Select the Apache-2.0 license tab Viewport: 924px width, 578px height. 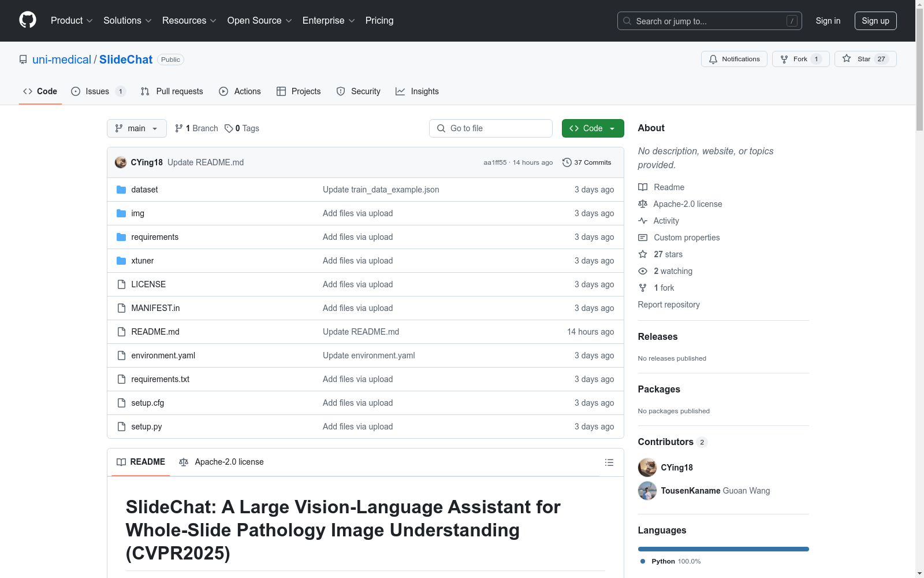pos(221,462)
